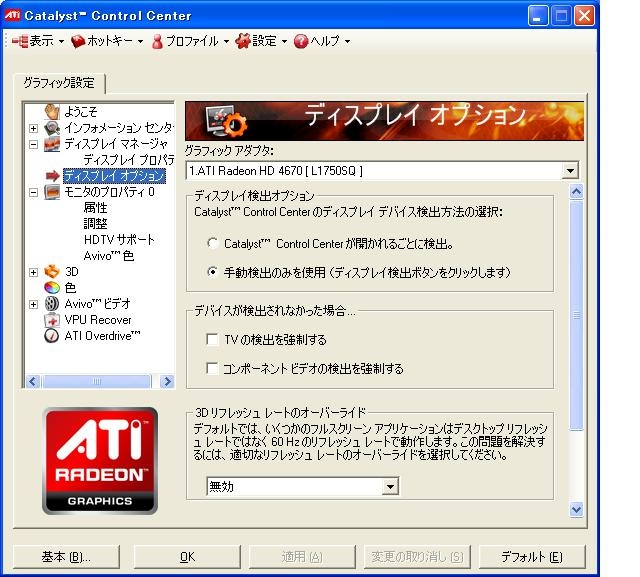Click the インフォメーション センター icon
The image size is (640, 577).
coord(52,128)
